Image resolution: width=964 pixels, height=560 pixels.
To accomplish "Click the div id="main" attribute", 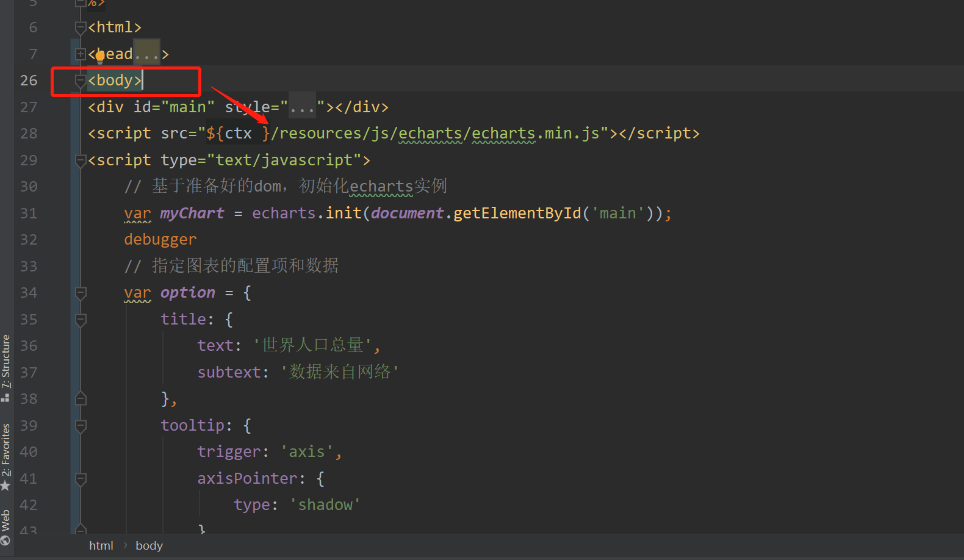I will pos(174,107).
